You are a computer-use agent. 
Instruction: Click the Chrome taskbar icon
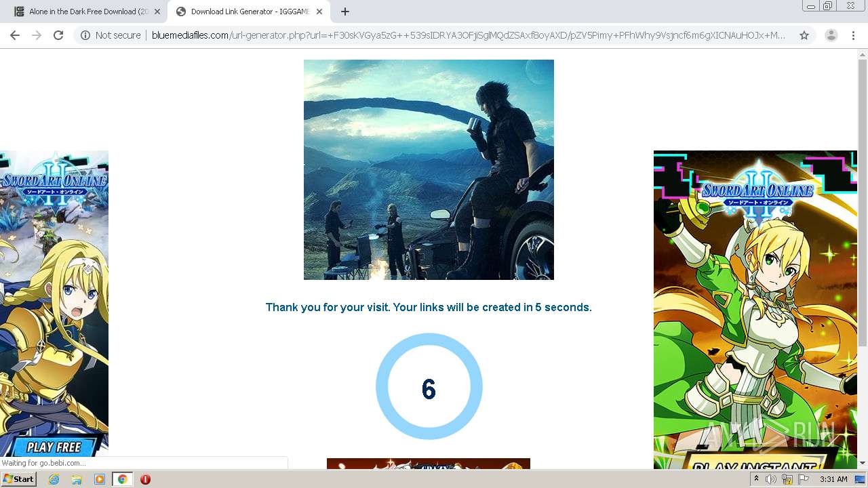[122, 479]
